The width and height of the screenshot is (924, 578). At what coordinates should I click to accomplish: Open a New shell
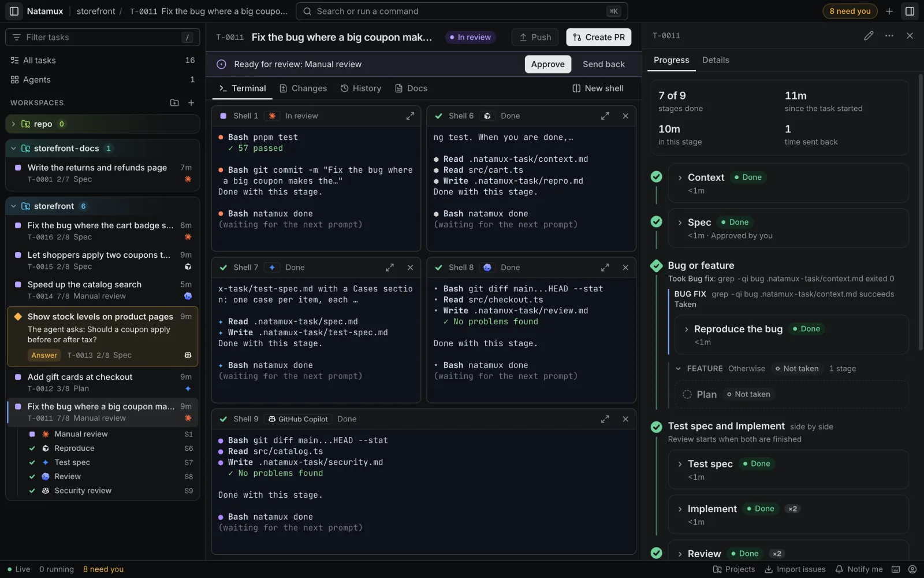598,88
